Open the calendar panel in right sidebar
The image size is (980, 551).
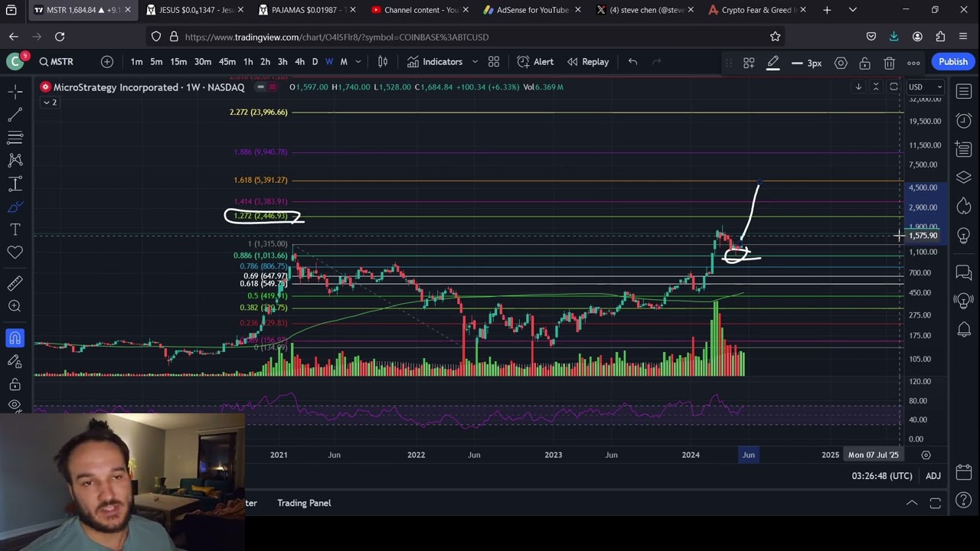coord(964,471)
